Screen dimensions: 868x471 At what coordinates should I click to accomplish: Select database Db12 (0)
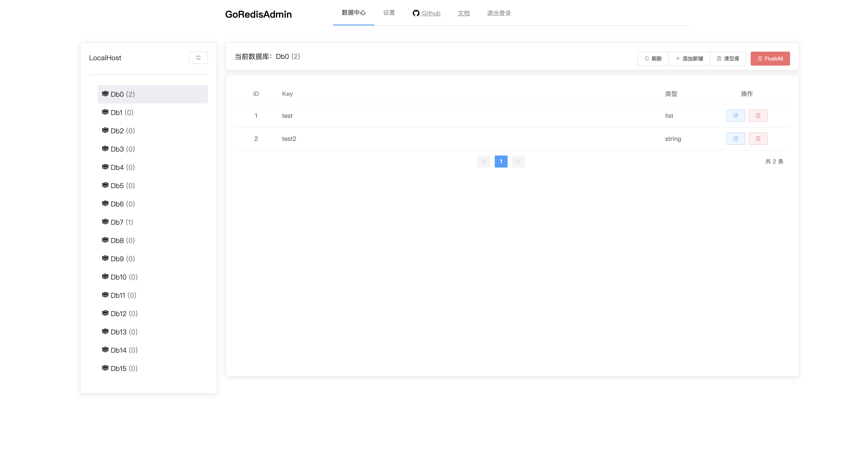[153, 314]
